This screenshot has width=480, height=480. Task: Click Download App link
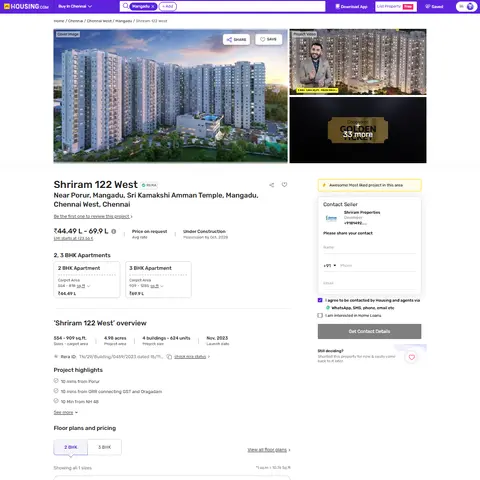point(351,6)
